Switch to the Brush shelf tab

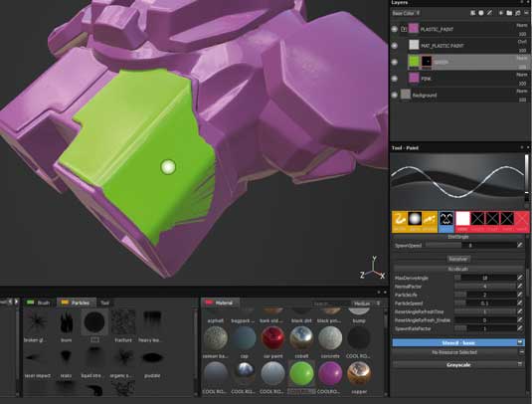(x=40, y=303)
